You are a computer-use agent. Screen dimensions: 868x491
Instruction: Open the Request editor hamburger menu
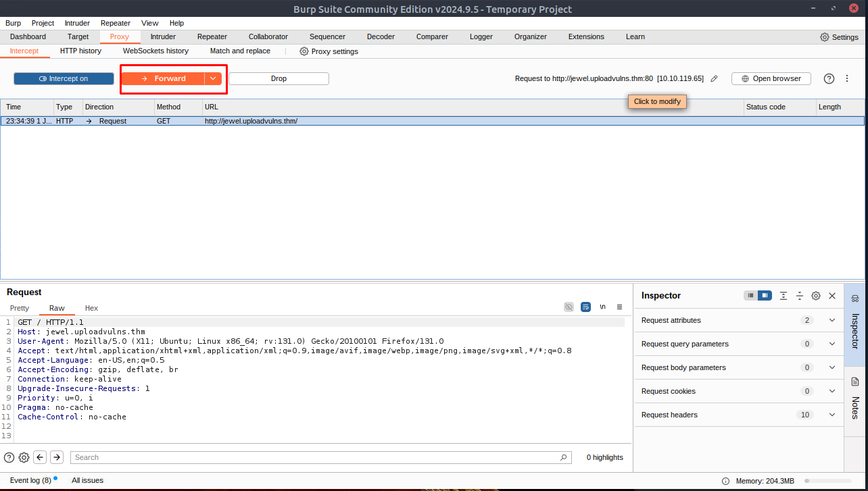[619, 307]
